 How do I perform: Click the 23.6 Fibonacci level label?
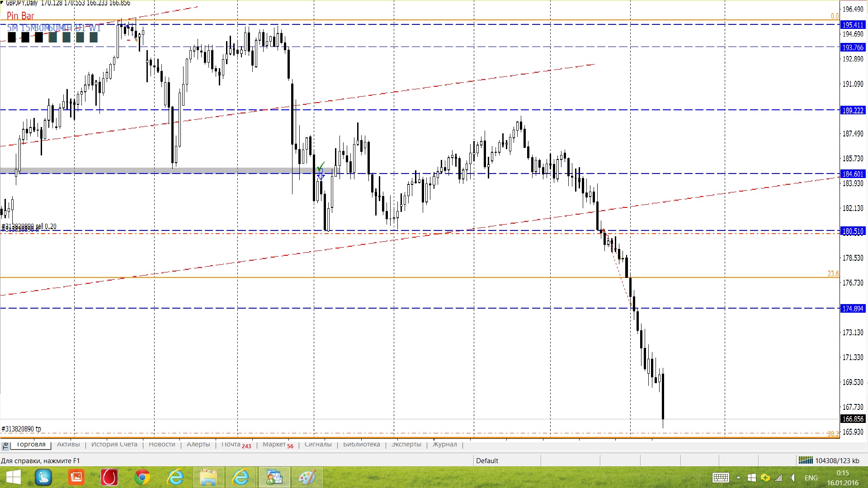coord(833,273)
